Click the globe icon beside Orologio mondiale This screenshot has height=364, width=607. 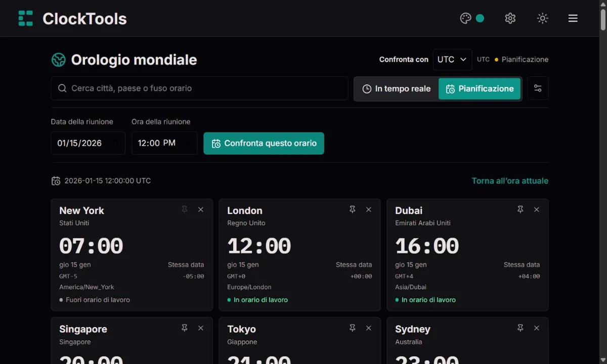pyautogui.click(x=59, y=60)
